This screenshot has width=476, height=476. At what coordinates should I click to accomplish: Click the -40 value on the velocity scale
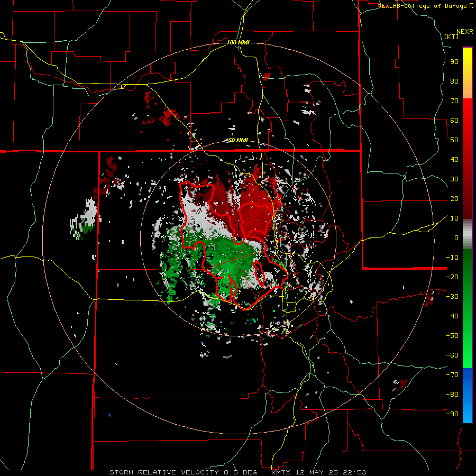[452, 316]
